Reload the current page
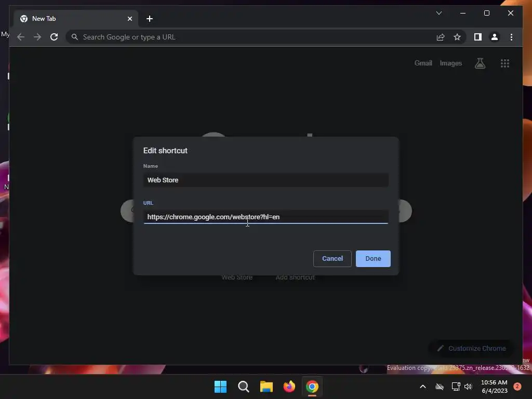The height and width of the screenshot is (399, 532). pyautogui.click(x=54, y=37)
